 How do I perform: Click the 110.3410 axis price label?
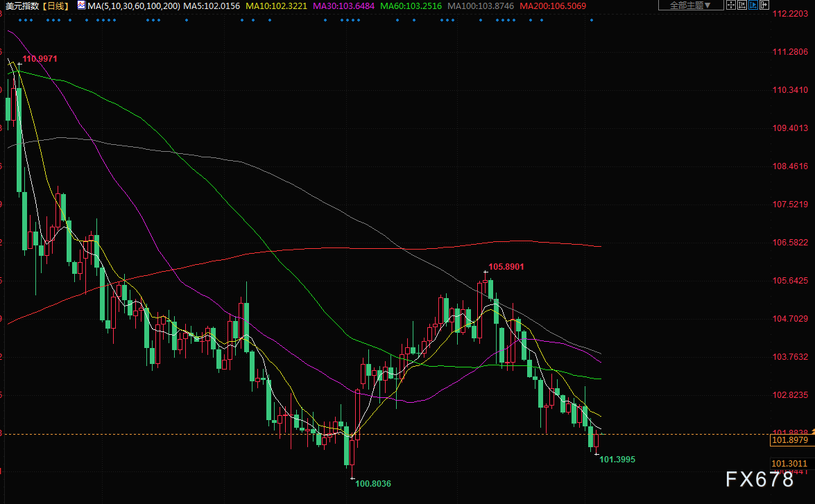791,90
